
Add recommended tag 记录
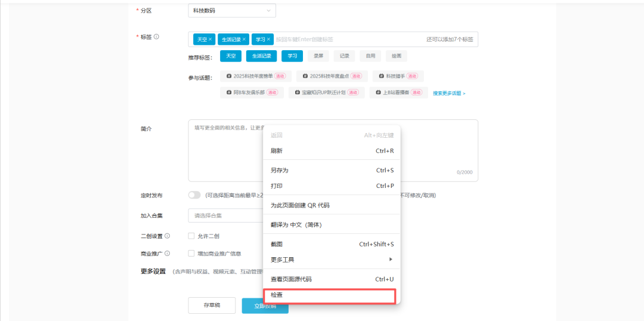[x=344, y=56]
